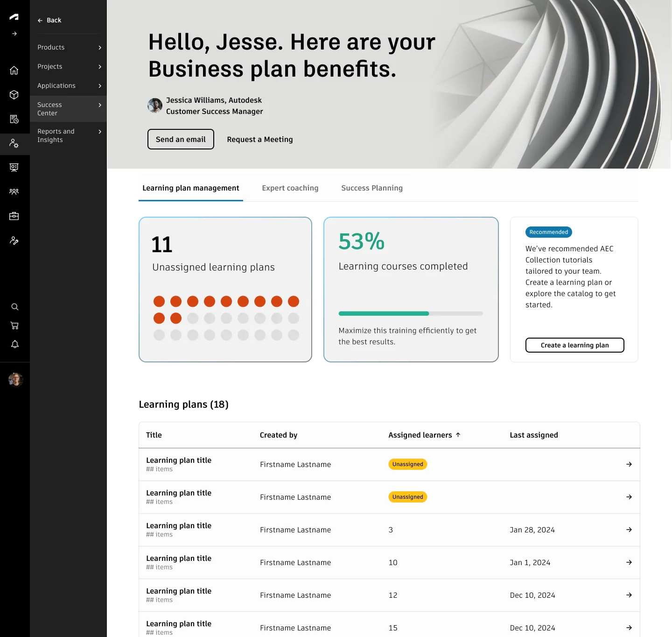Open the Jan 28, 2024 plan arrow
This screenshot has width=672, height=637.
coord(629,530)
